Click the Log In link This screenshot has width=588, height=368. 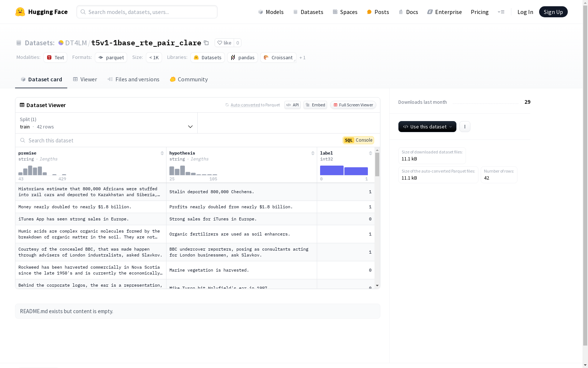click(525, 12)
